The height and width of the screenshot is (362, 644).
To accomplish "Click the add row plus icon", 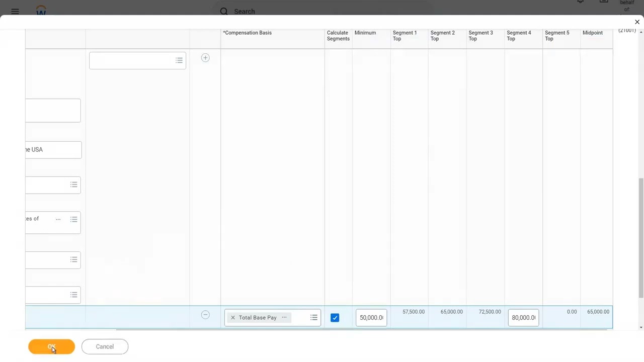I will point(205,58).
